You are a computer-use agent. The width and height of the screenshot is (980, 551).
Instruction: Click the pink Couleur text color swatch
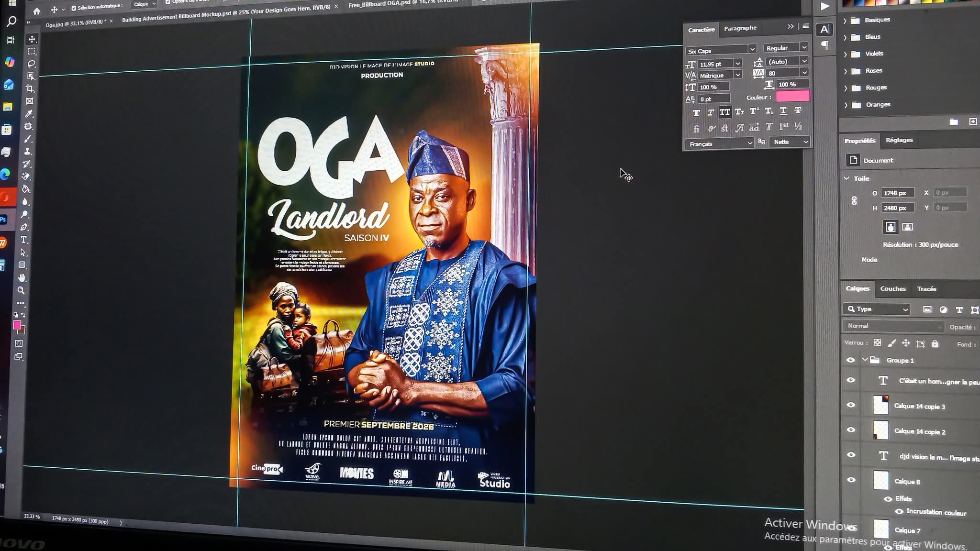pyautogui.click(x=792, y=96)
